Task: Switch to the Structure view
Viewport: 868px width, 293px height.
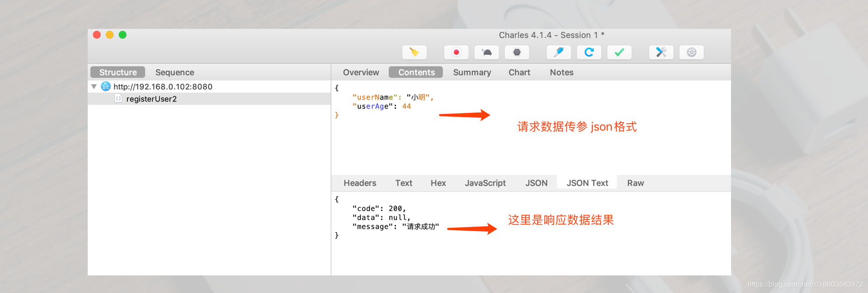Action: (118, 72)
